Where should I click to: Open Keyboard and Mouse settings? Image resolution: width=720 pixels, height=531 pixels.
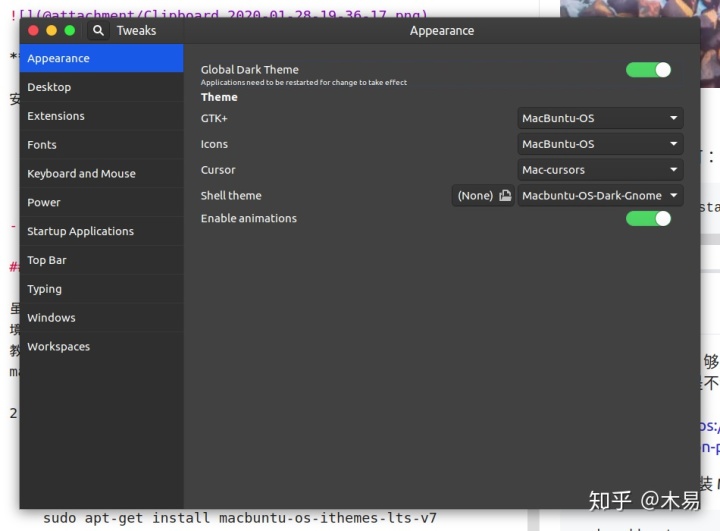click(x=101, y=174)
